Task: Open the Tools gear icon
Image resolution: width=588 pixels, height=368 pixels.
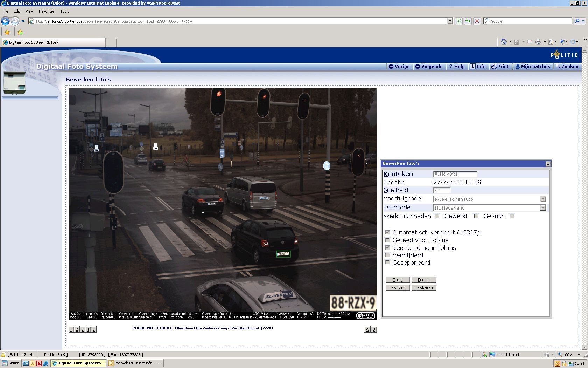Action: pos(573,42)
